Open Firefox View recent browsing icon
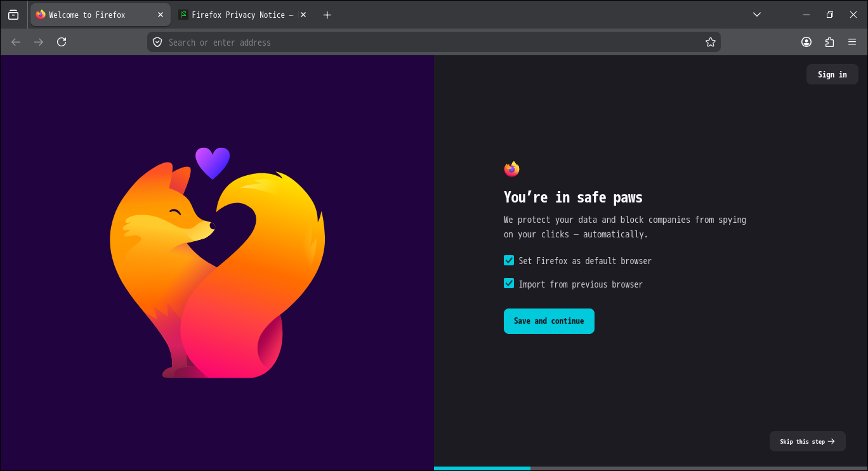Screen dimensions: 868x471 click(13, 15)
